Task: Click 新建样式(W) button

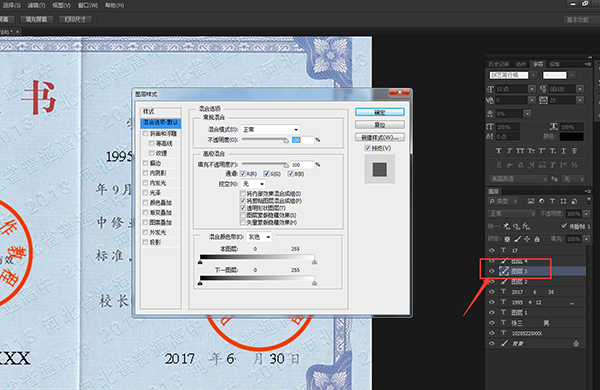Action: pyautogui.click(x=380, y=137)
